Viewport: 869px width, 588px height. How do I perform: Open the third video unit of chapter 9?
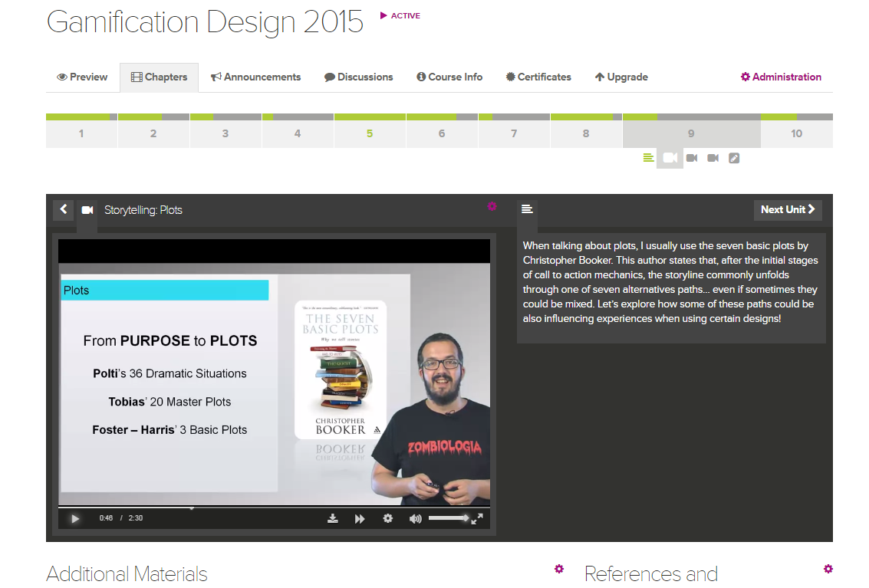(x=713, y=158)
